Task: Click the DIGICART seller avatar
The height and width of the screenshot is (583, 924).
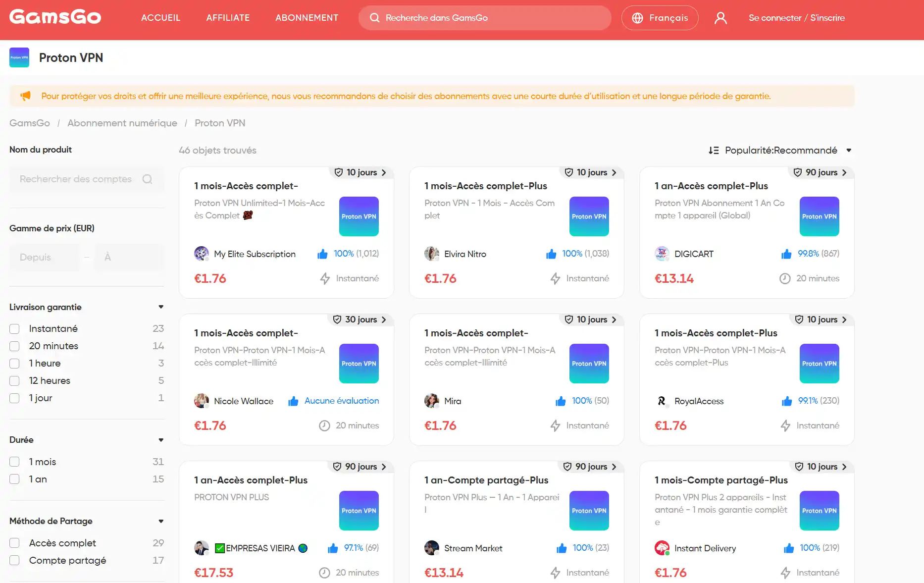Action: click(662, 254)
